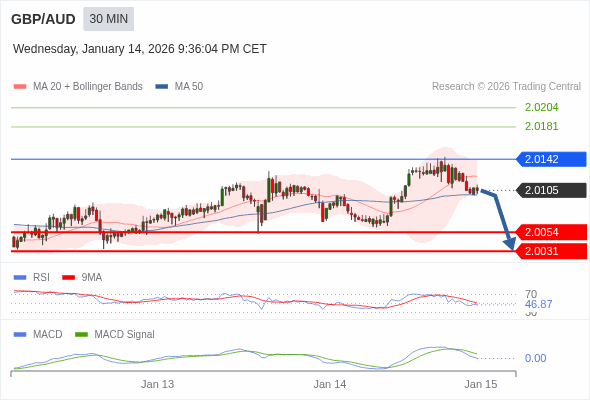Click the RSI 70 level label
The image size is (590, 400).
(x=531, y=294)
